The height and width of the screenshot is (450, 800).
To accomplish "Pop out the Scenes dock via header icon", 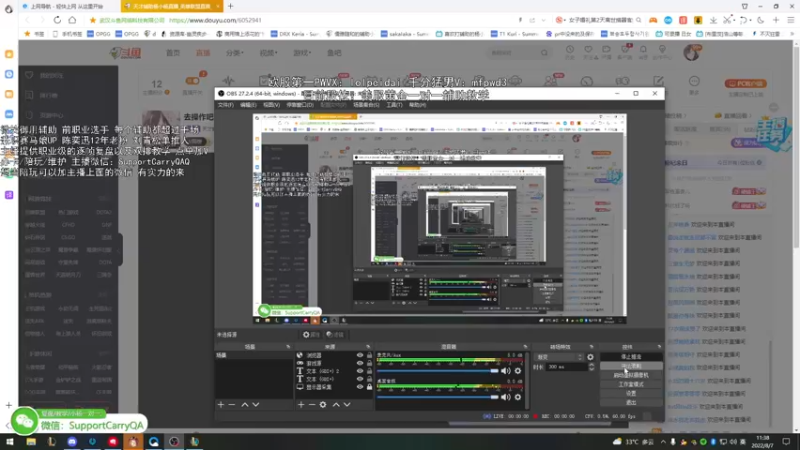I will tap(288, 347).
